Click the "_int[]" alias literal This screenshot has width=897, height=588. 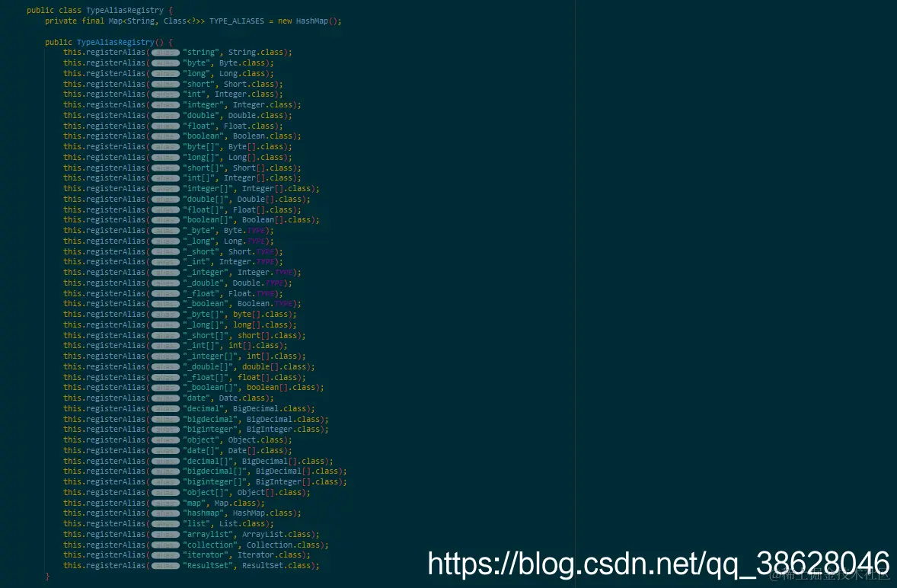click(x=201, y=346)
